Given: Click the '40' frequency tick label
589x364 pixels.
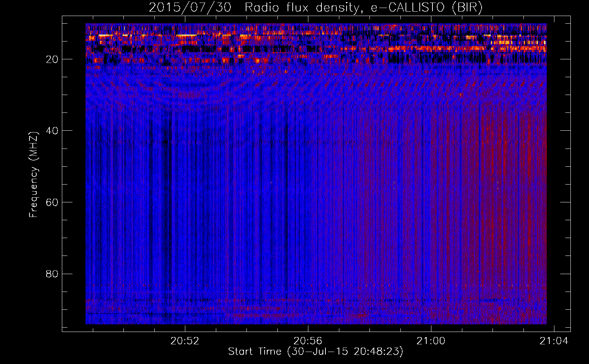Looking at the screenshot, I should (52, 131).
